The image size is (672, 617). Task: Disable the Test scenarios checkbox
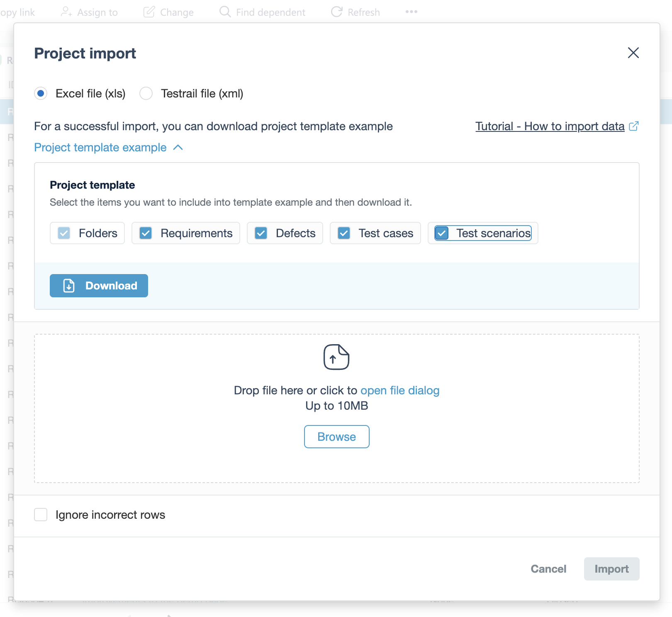click(442, 233)
